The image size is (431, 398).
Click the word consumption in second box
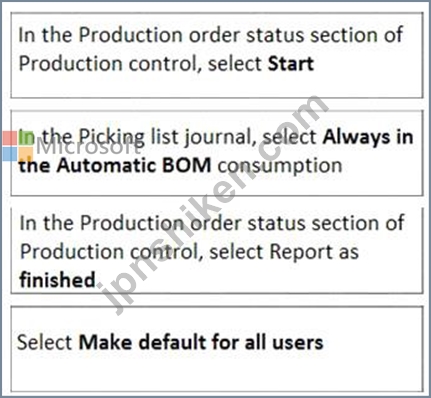point(280,165)
